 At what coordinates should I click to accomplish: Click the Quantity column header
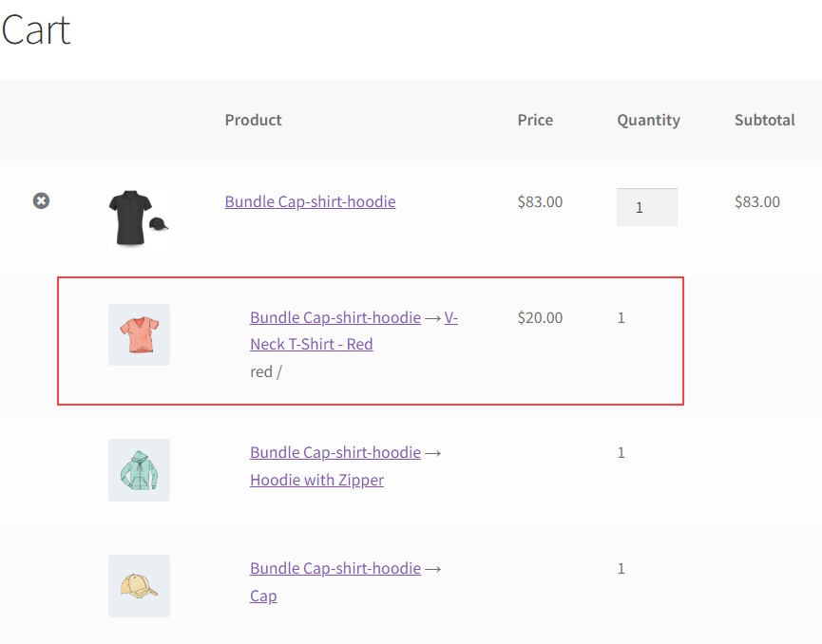click(x=648, y=120)
